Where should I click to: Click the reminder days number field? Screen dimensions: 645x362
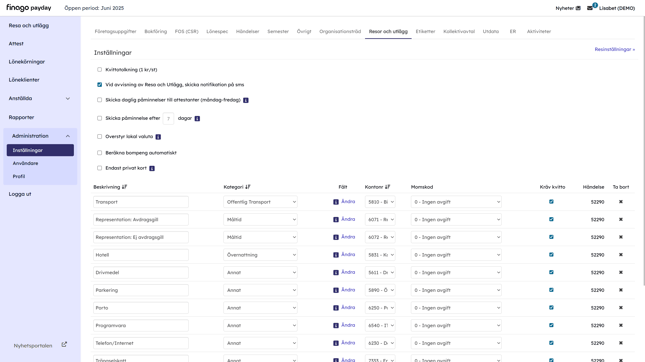pyautogui.click(x=168, y=118)
